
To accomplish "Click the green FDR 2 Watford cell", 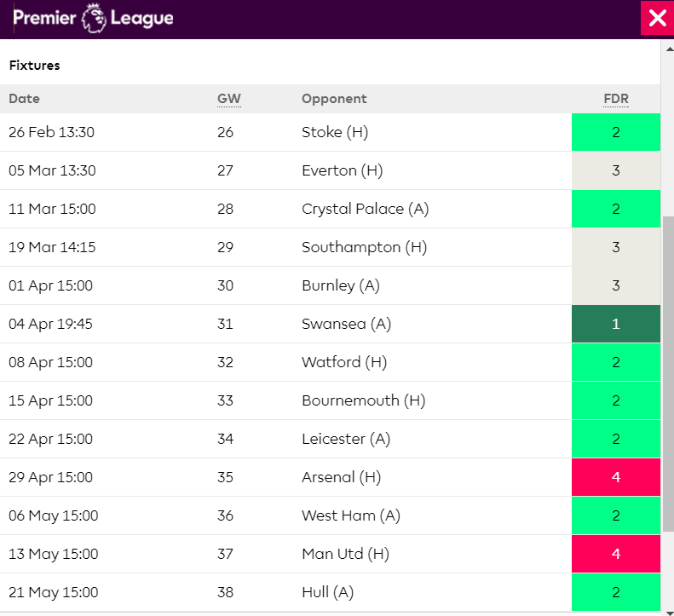I will tap(615, 362).
